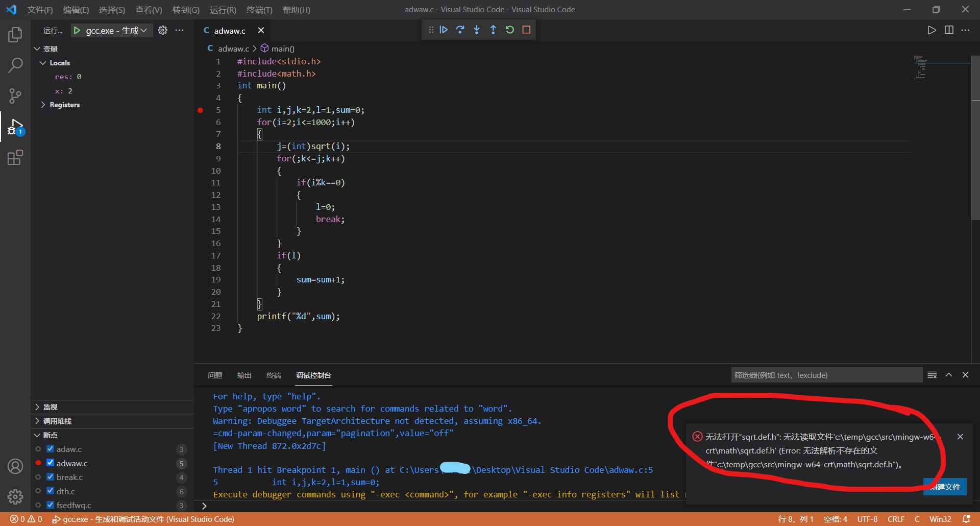Open the Search view in activity bar
The image size is (980, 526).
15,65
